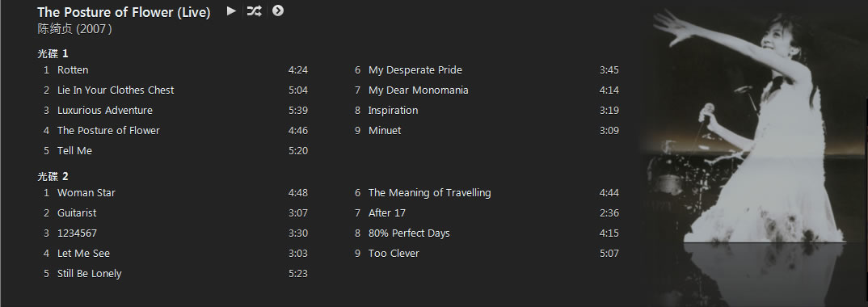Select track Too Clever
The image size is (868, 307).
click(x=486, y=254)
